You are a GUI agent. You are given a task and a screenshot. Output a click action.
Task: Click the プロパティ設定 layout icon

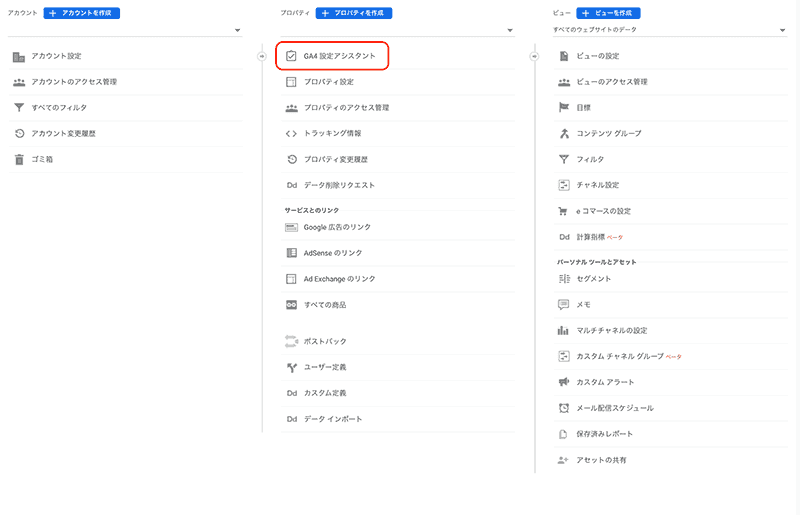pos(291,82)
